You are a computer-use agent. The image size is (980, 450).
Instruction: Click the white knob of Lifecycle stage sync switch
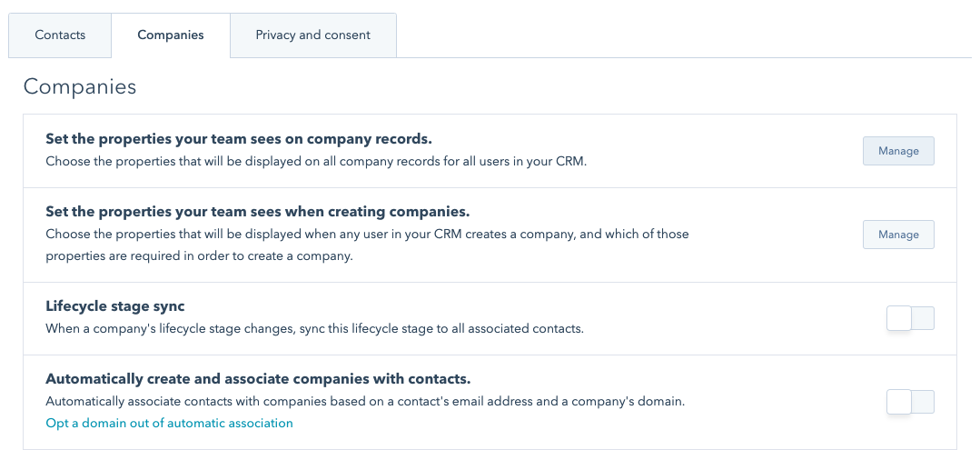tap(899, 318)
